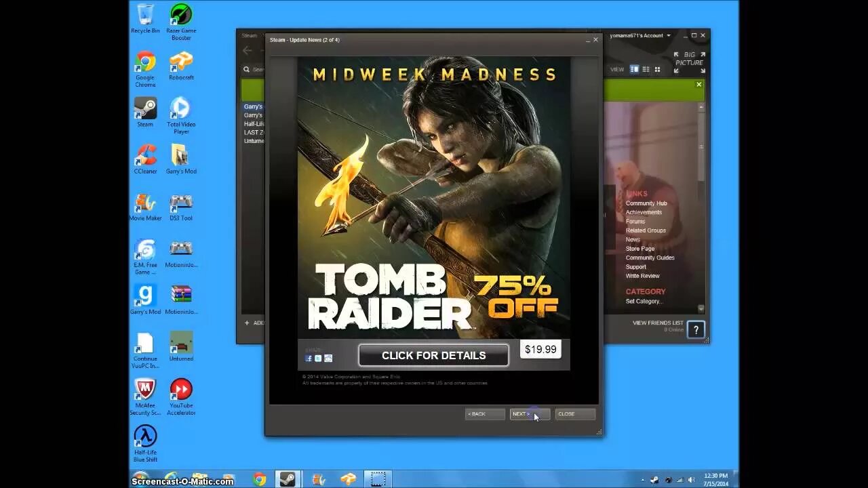Launch Razer Game Booster from desktop
868x488 pixels.
pyautogui.click(x=181, y=21)
